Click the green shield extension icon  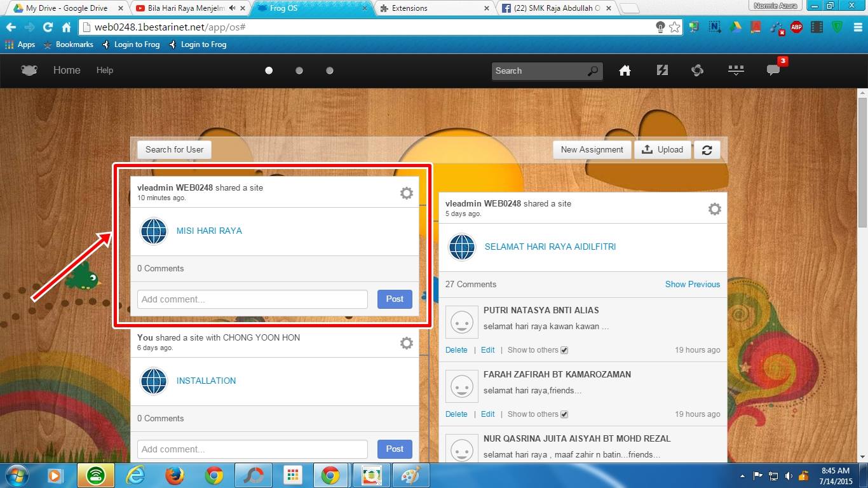[x=837, y=27]
